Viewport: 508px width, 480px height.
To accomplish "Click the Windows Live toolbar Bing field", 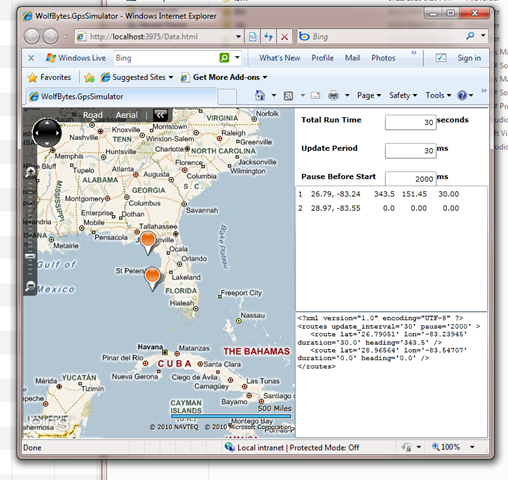I will pos(166,58).
